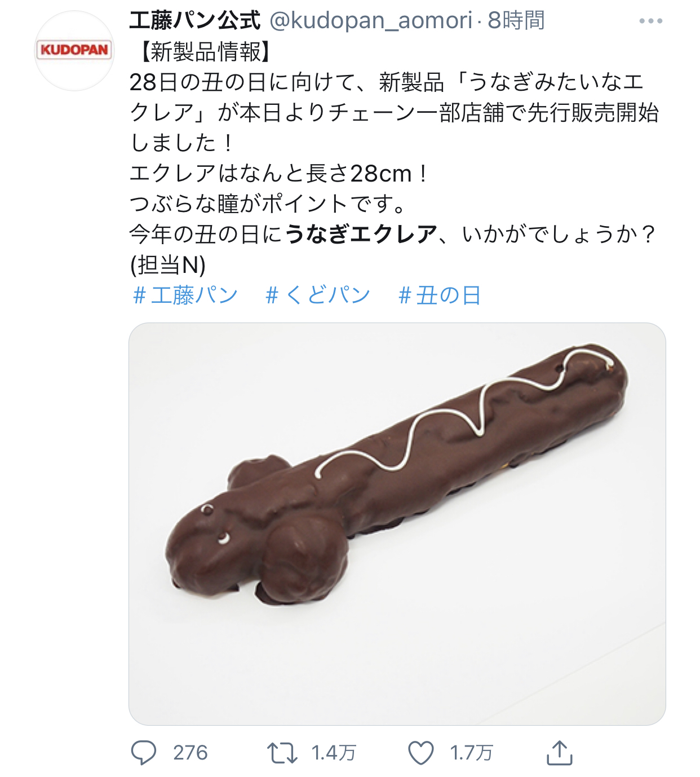This screenshot has height=777, width=700.
Task: Open the #工藤パン hashtag
Action: point(185,295)
